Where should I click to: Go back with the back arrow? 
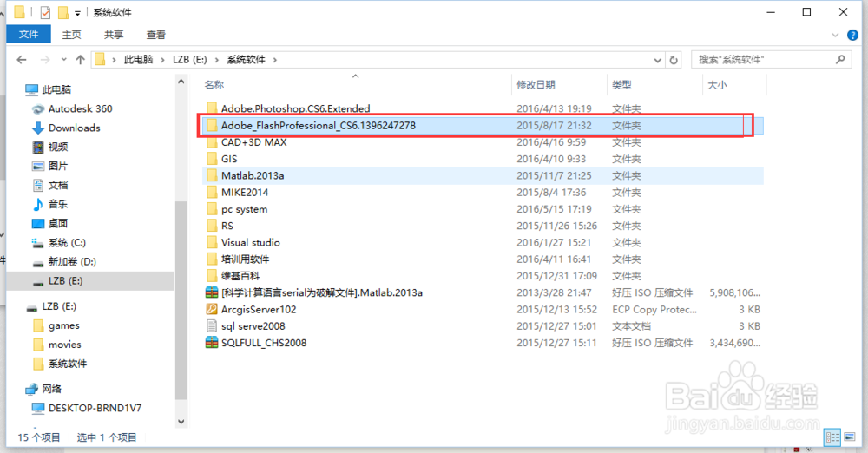pyautogui.click(x=22, y=59)
